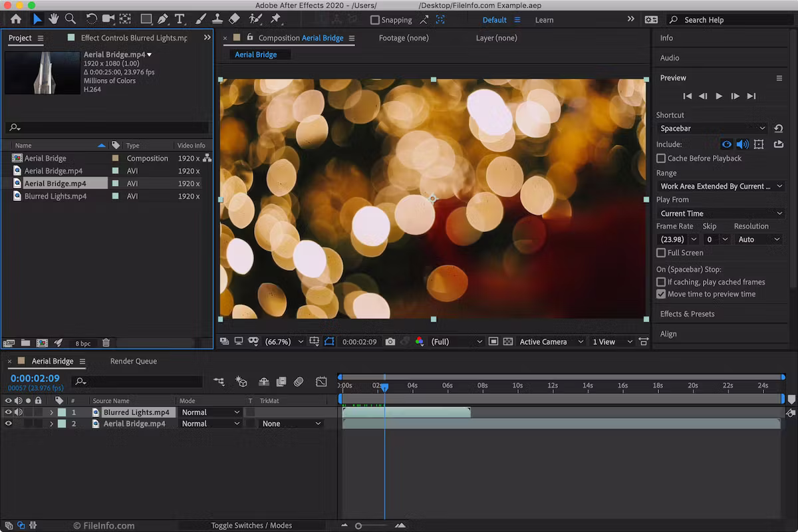798x532 pixels.
Task: Select the Pen tool
Action: click(x=164, y=19)
